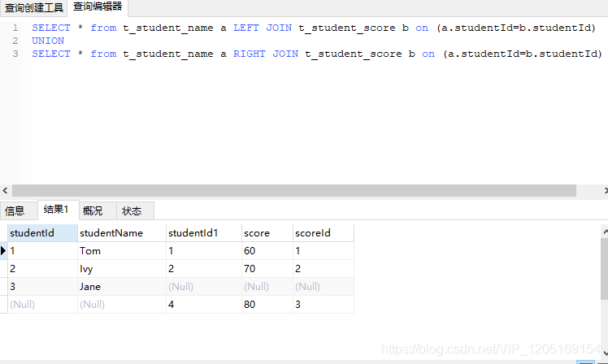
Task: Click the studentId1 column header
Action: (203, 233)
